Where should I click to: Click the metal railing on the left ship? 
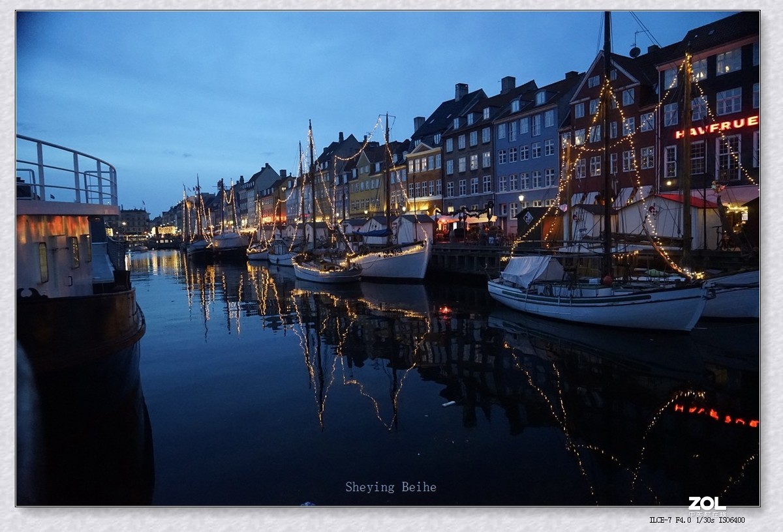click(x=65, y=171)
